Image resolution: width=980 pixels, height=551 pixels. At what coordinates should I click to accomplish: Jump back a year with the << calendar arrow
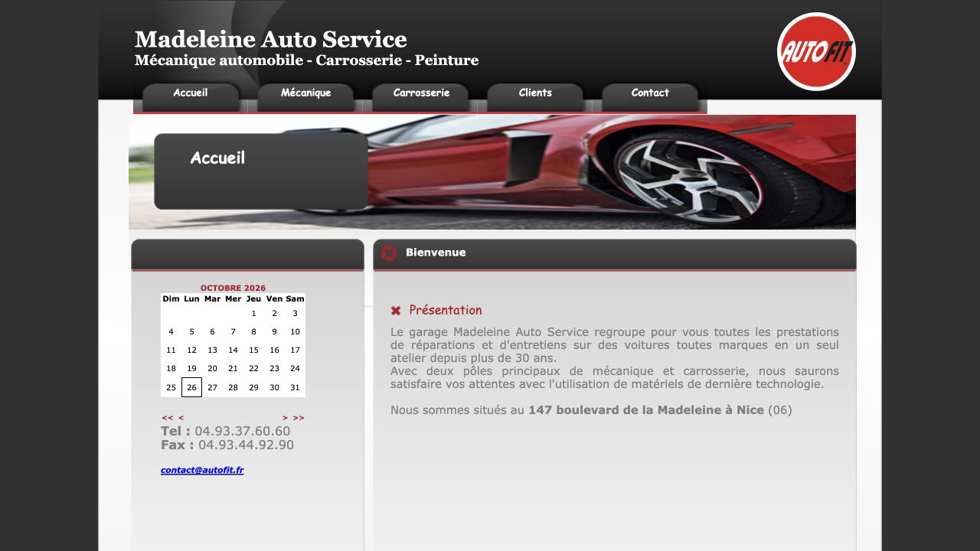tap(168, 418)
